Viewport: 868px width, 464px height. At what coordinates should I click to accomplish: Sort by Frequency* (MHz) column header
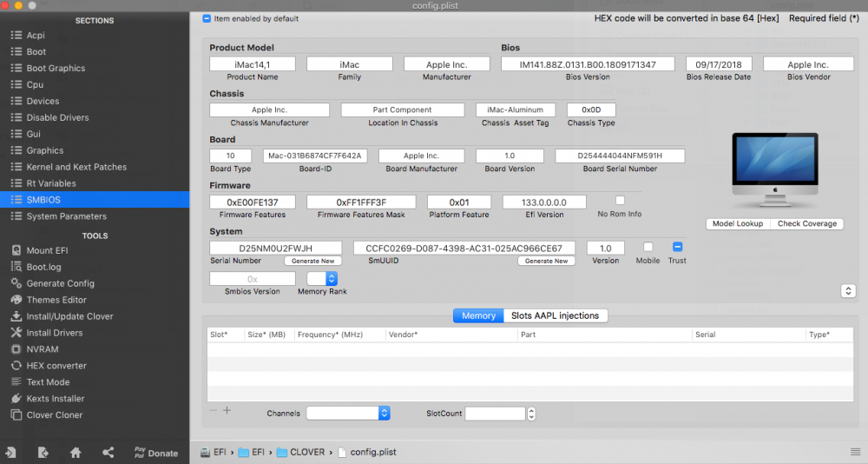(x=339, y=335)
